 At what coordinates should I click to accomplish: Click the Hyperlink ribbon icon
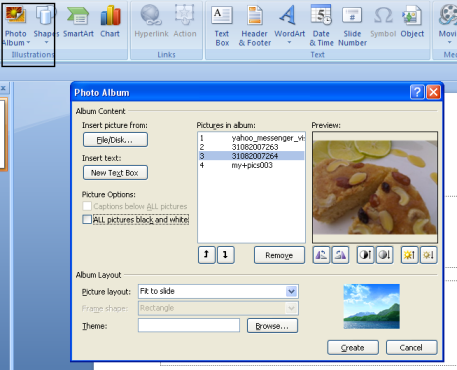click(151, 22)
